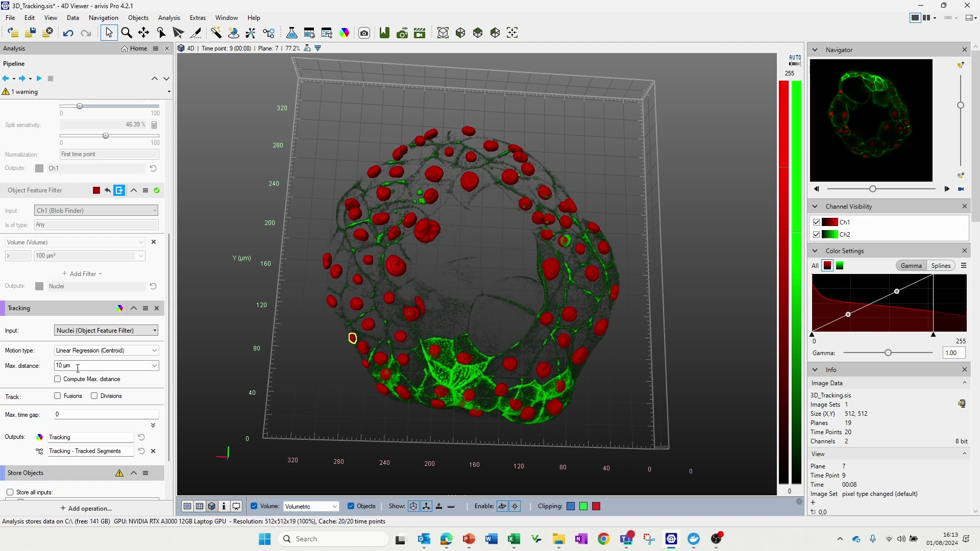The image size is (980, 551).
Task: Select the Splines button in Color Settings
Action: coord(940,266)
